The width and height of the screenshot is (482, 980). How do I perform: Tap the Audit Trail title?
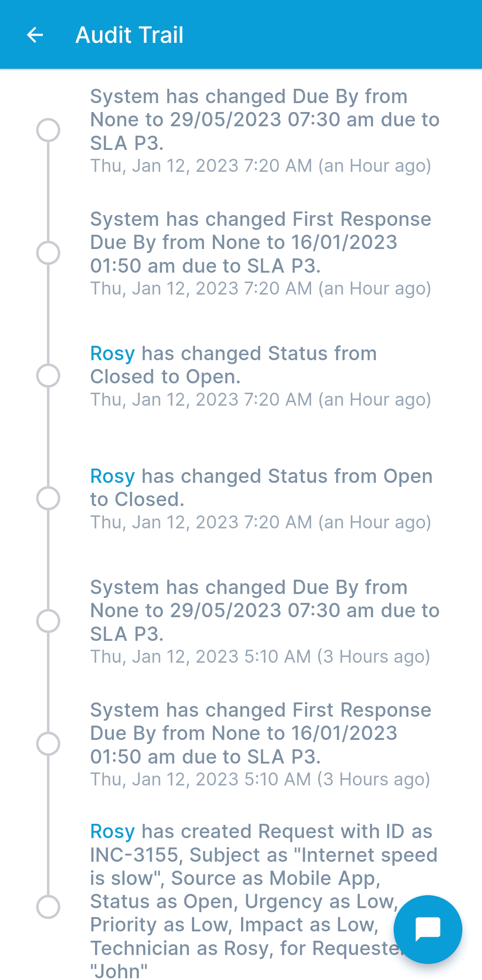(x=129, y=35)
